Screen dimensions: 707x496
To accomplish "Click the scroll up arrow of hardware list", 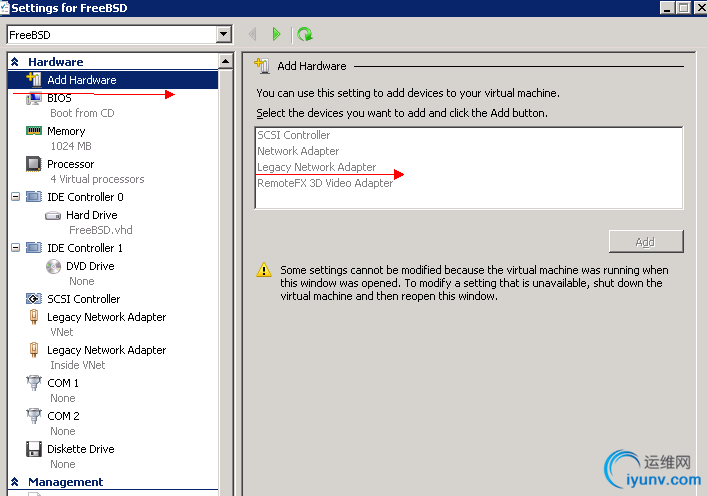I will [x=225, y=61].
